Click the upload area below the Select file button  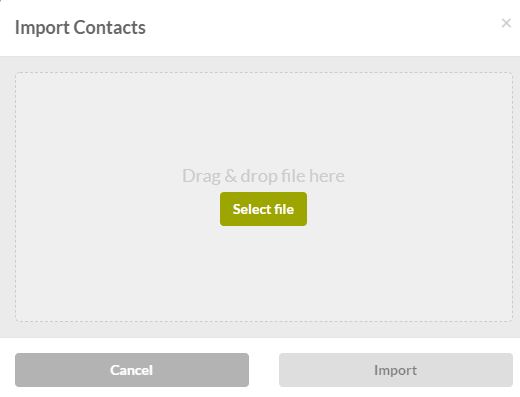tap(263, 273)
